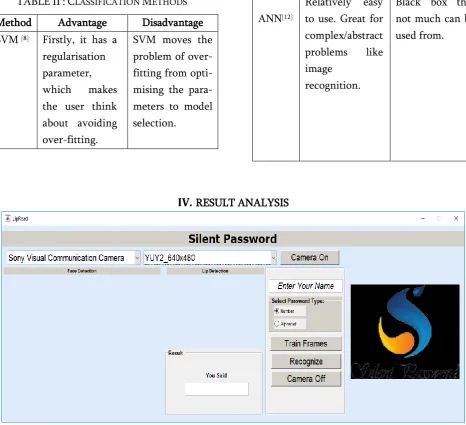
Task: Click the YUY2_640x480 format text field
Action: (x=207, y=258)
